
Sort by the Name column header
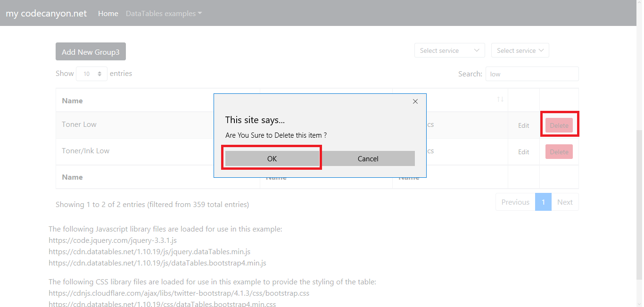point(72,100)
